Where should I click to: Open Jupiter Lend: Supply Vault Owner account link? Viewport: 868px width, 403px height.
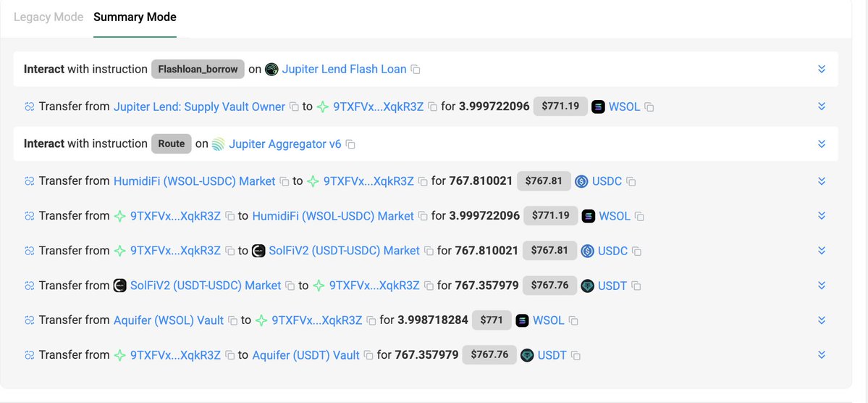(199, 107)
